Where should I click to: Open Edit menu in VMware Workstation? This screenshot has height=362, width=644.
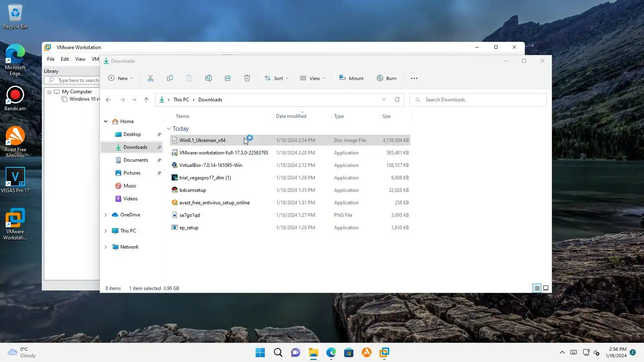65,59
